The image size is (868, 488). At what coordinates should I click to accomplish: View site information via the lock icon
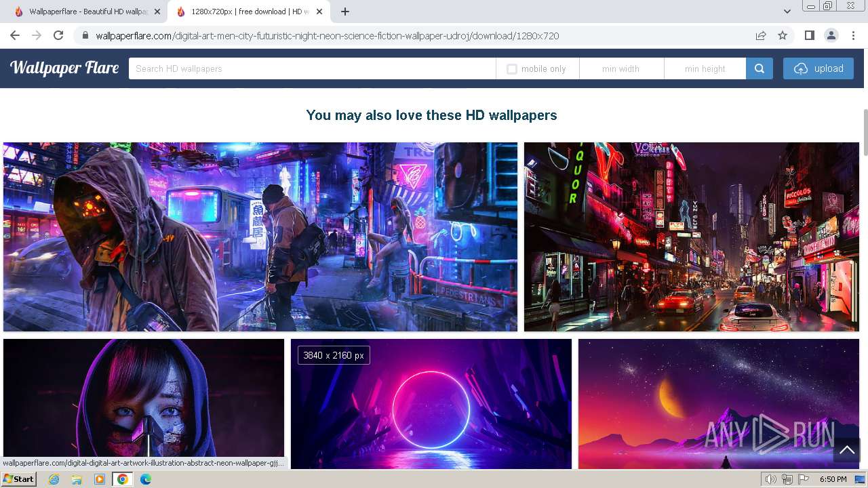pyautogui.click(x=85, y=36)
